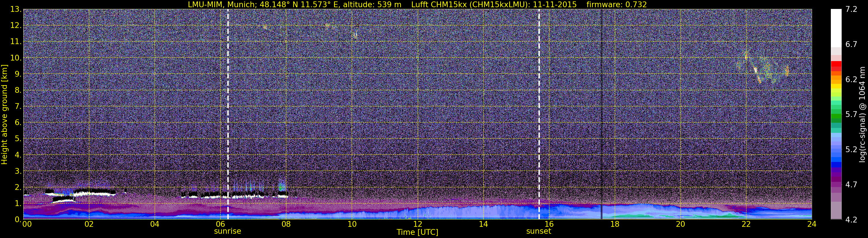
Task: Click the time tick label '18'
Action: pos(614,224)
